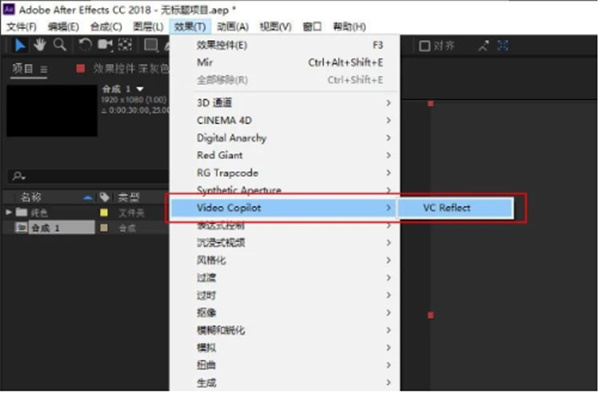Screen dimensions: 600x396
Task: Close the 效果(T) menu
Action: (x=190, y=27)
